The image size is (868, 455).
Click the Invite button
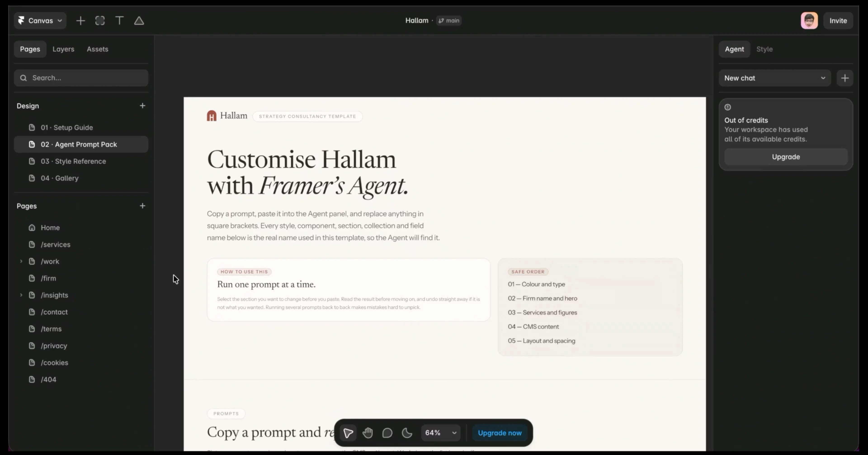click(838, 21)
